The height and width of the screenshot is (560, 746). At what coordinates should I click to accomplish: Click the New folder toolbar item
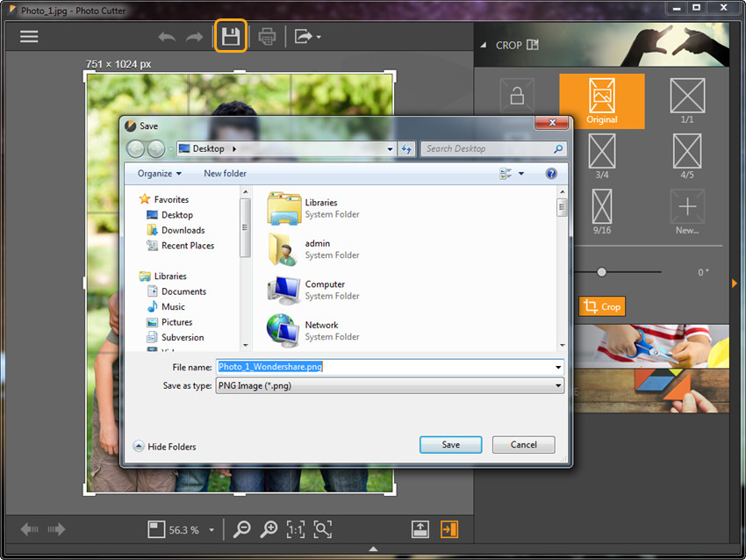point(225,174)
